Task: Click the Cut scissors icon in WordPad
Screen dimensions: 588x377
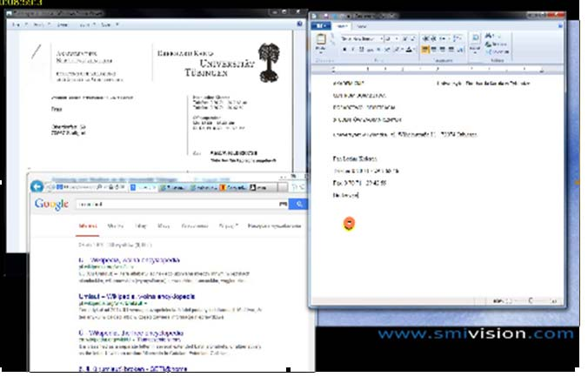Action: point(332,37)
